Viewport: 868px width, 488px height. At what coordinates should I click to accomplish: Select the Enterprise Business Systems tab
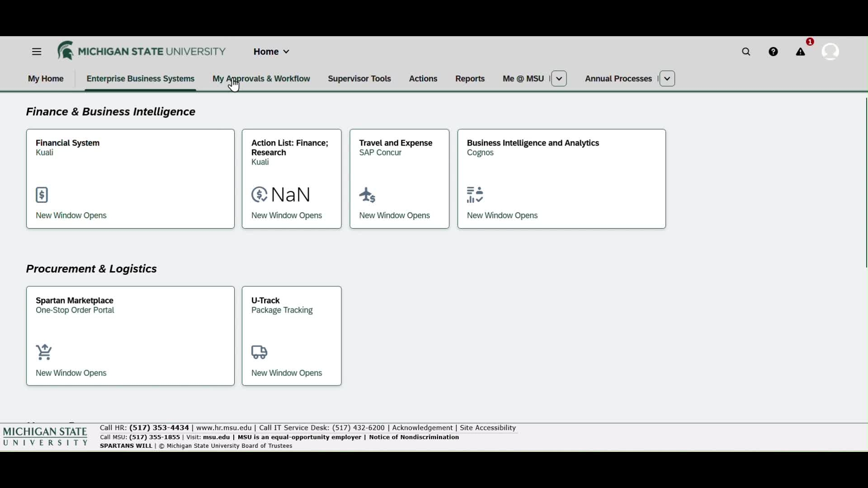click(141, 79)
